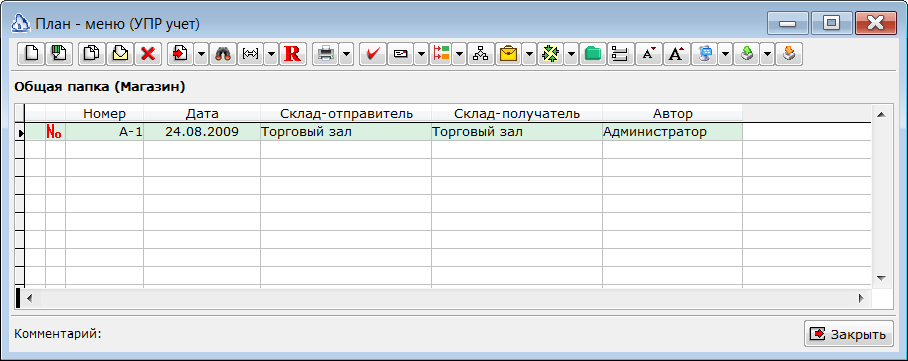Image resolution: width=908 pixels, height=361 pixels.
Task: Select the date cell 24.08.2009
Action: pos(202,132)
